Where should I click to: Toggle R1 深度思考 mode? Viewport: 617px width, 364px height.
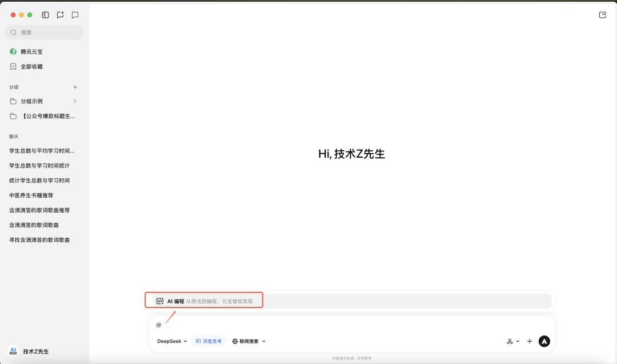point(209,341)
